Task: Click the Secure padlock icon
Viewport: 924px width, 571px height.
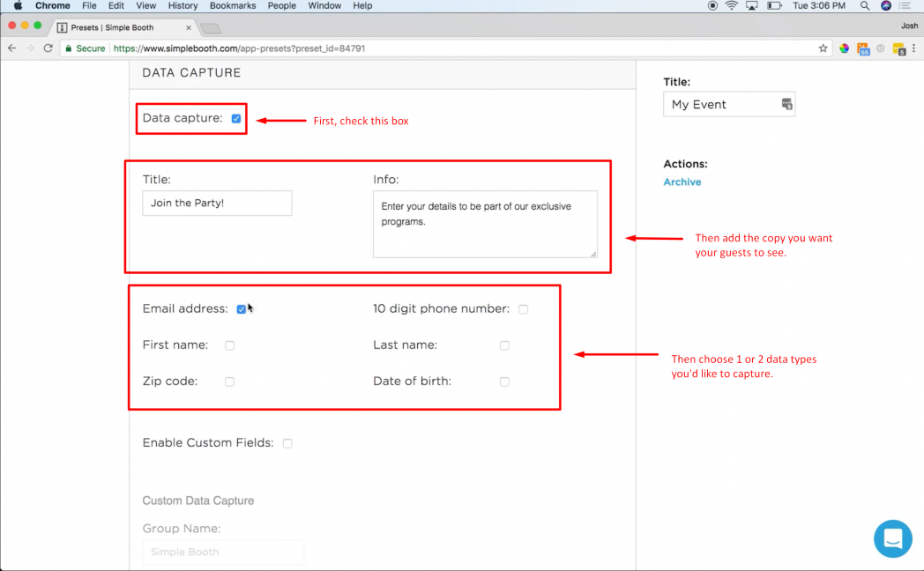Action: click(x=69, y=48)
